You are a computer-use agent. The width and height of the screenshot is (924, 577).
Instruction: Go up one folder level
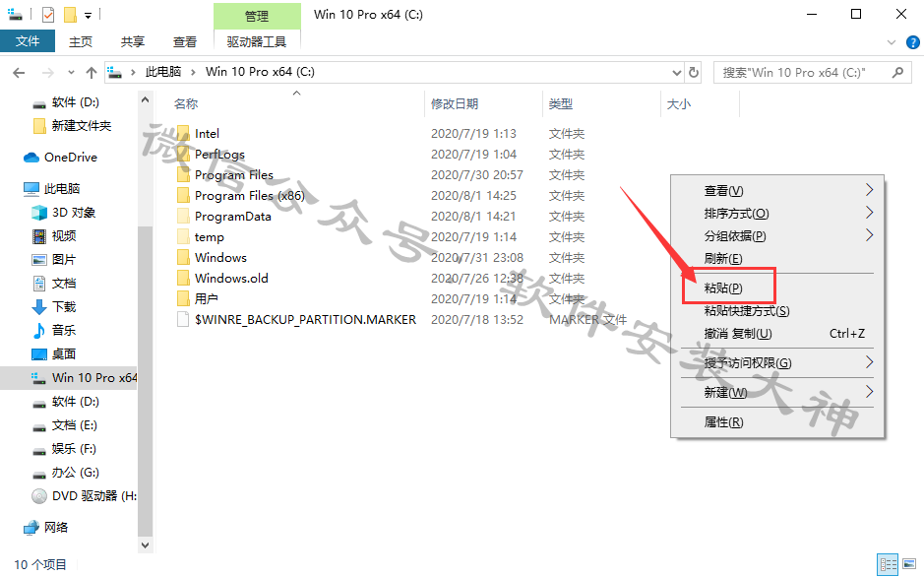click(x=92, y=73)
